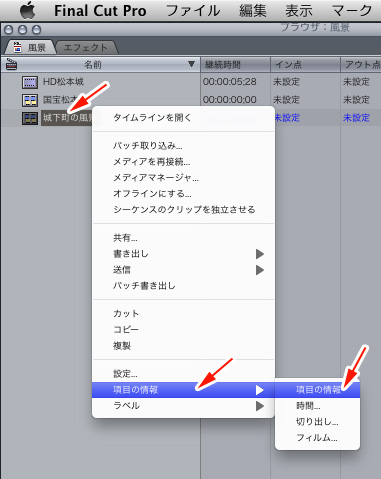
Task: Open the 表示 menu
Action: pos(299,11)
